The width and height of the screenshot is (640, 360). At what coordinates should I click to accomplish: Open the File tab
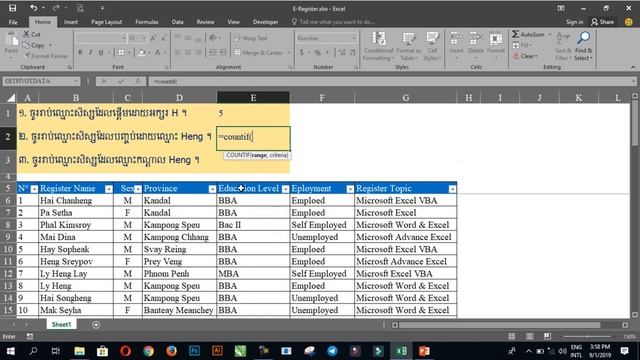click(x=13, y=22)
